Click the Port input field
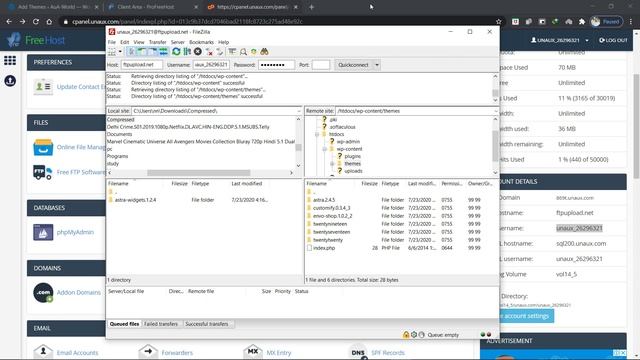 tap(320, 65)
